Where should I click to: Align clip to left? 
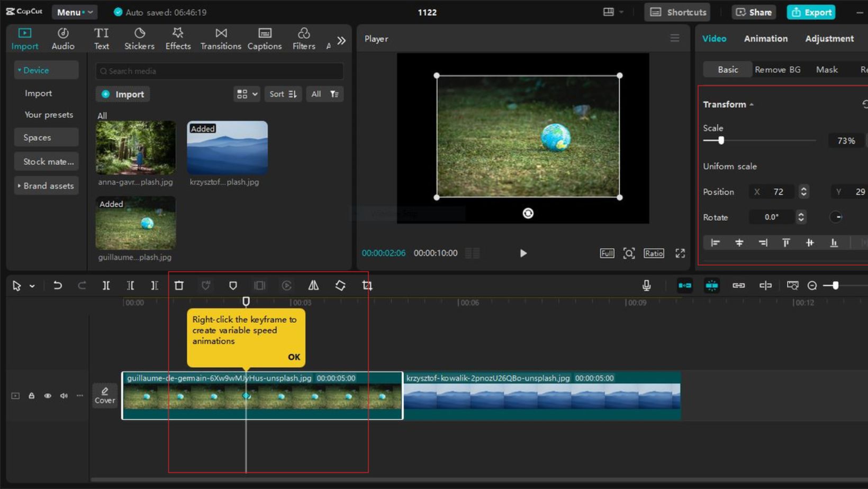pyautogui.click(x=715, y=243)
